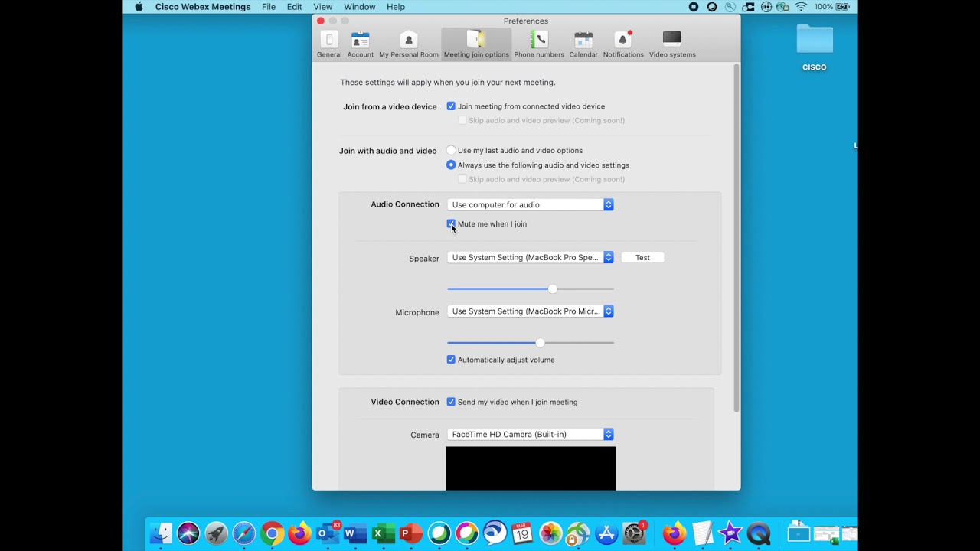
Task: Toggle Send my video when I join meeting
Action: click(x=451, y=402)
